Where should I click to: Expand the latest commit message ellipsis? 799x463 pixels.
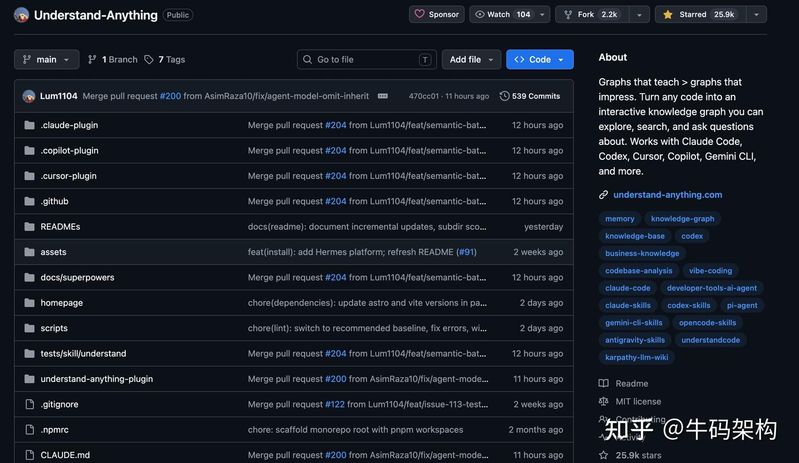pyautogui.click(x=383, y=96)
